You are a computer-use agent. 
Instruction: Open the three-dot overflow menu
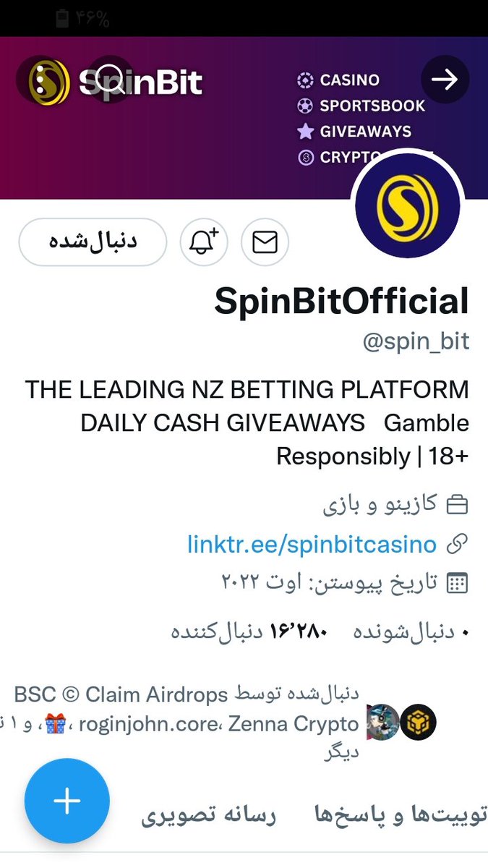(x=40, y=78)
